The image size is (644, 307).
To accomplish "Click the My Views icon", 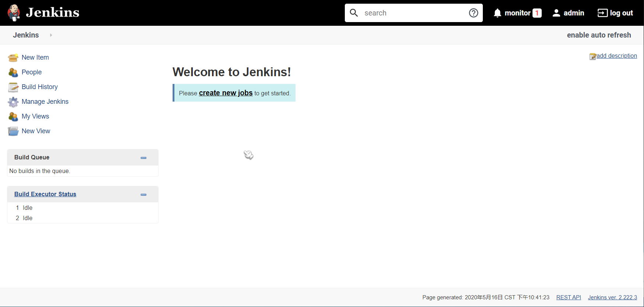I will click(x=13, y=116).
